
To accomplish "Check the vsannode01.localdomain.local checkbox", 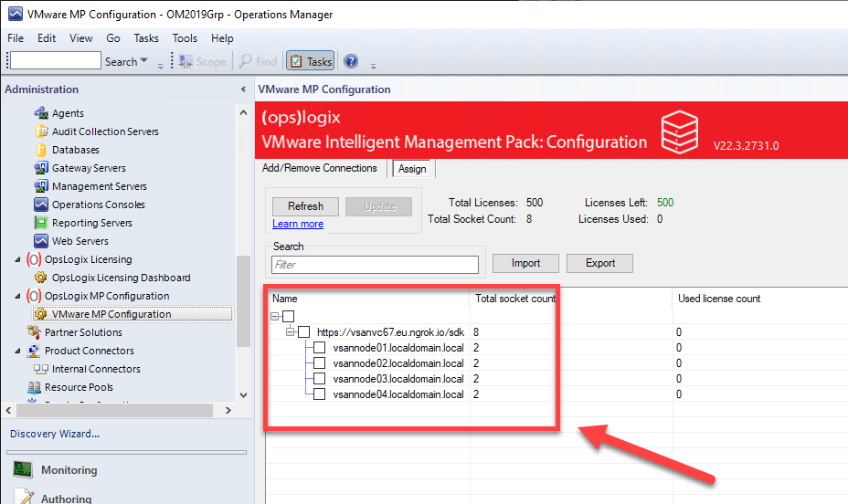I will click(x=320, y=347).
